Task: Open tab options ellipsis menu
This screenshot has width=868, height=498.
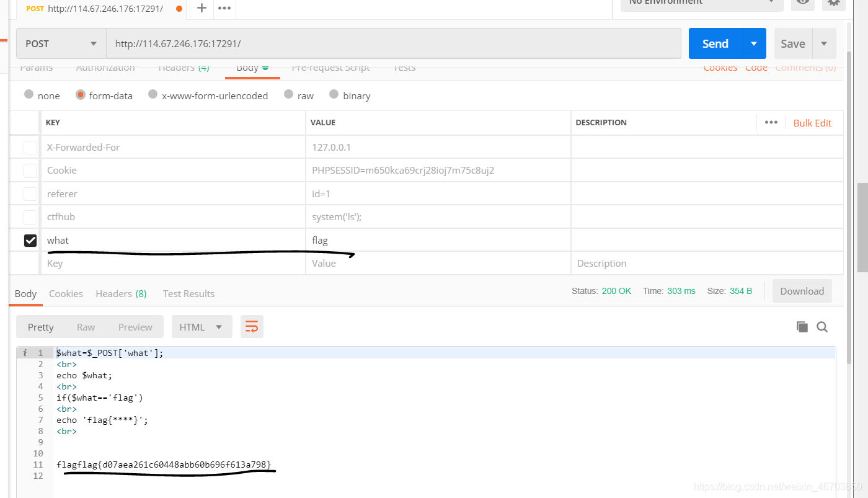Action: click(224, 8)
